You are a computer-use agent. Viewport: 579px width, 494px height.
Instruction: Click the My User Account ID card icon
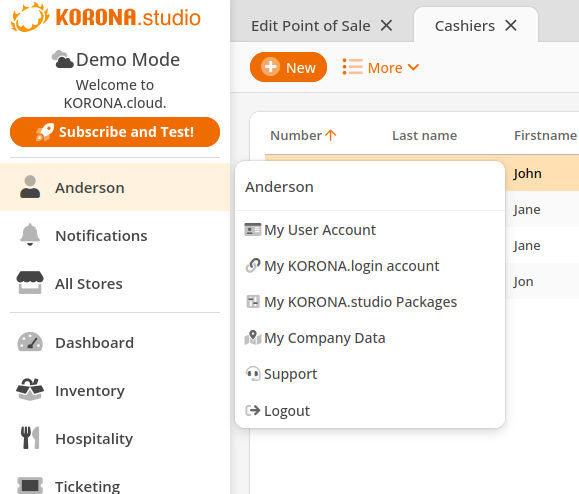pos(253,230)
